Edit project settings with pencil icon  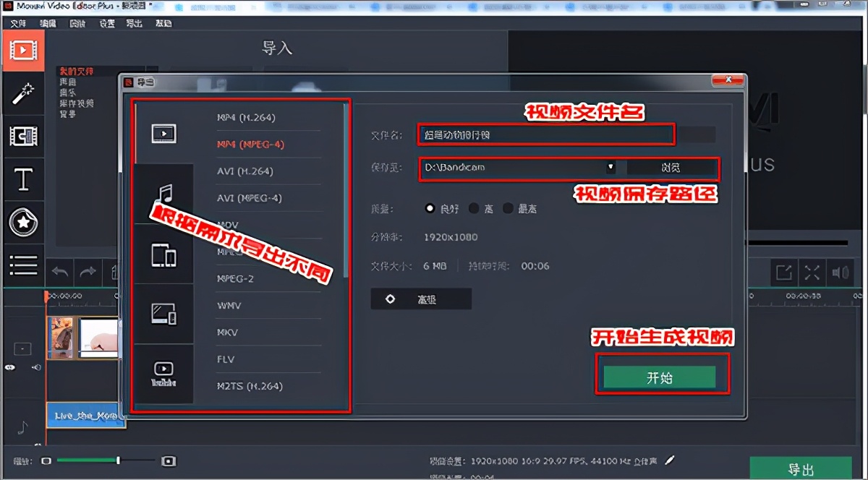coord(671,460)
